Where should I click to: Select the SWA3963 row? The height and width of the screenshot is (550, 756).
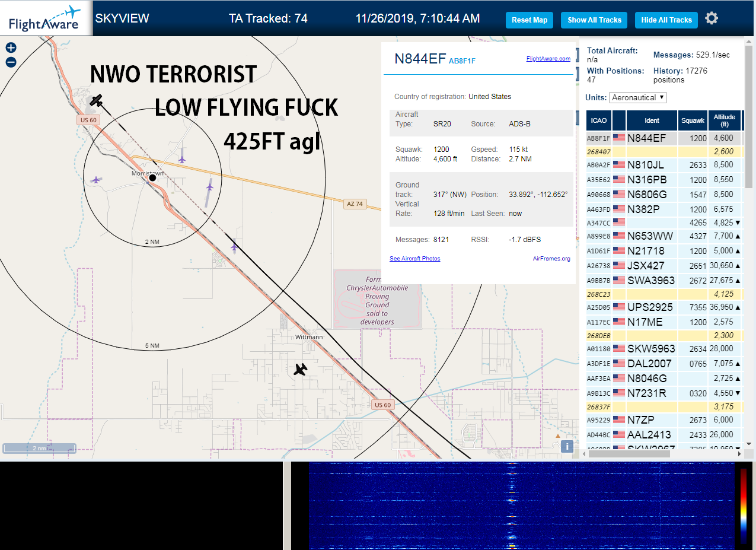[x=664, y=281]
